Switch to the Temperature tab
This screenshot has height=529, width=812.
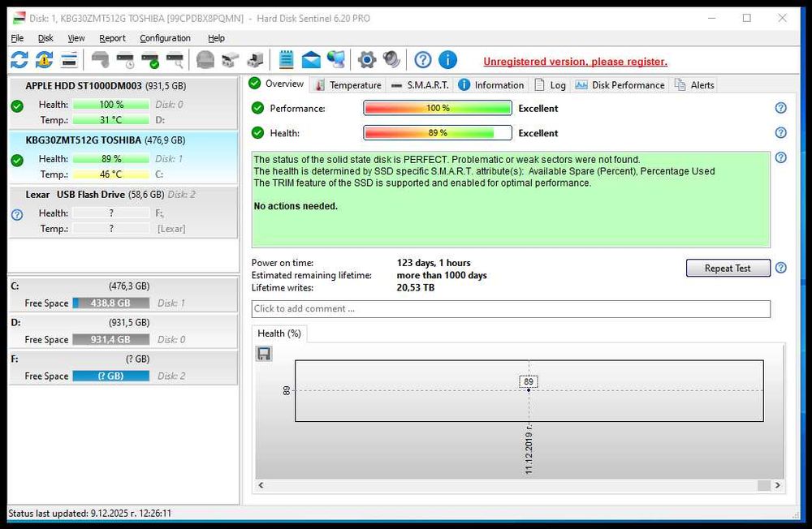tap(348, 85)
